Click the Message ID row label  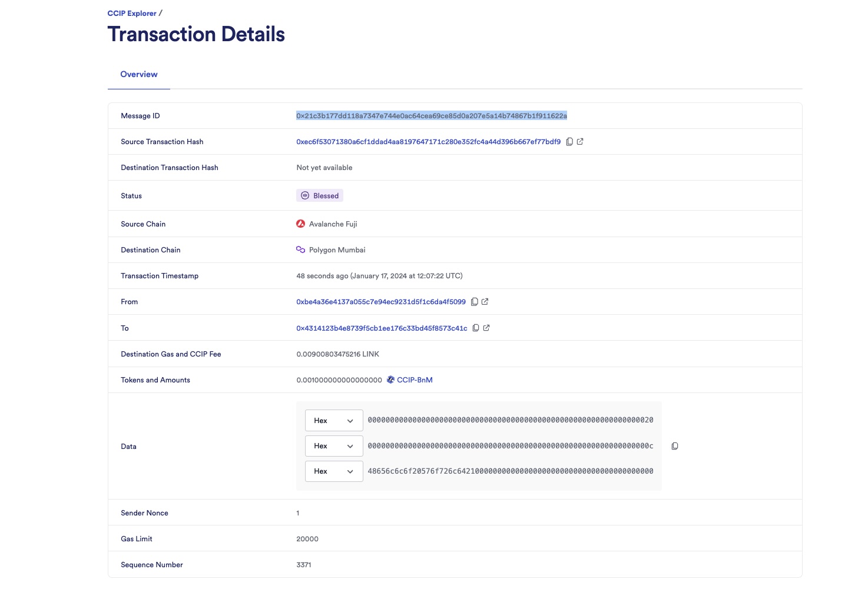pyautogui.click(x=140, y=116)
